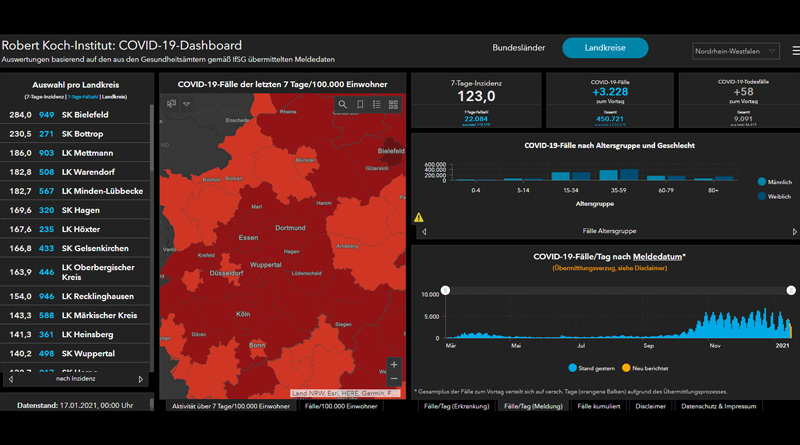Click left arrow next to nach Inzidenz

coord(11,379)
